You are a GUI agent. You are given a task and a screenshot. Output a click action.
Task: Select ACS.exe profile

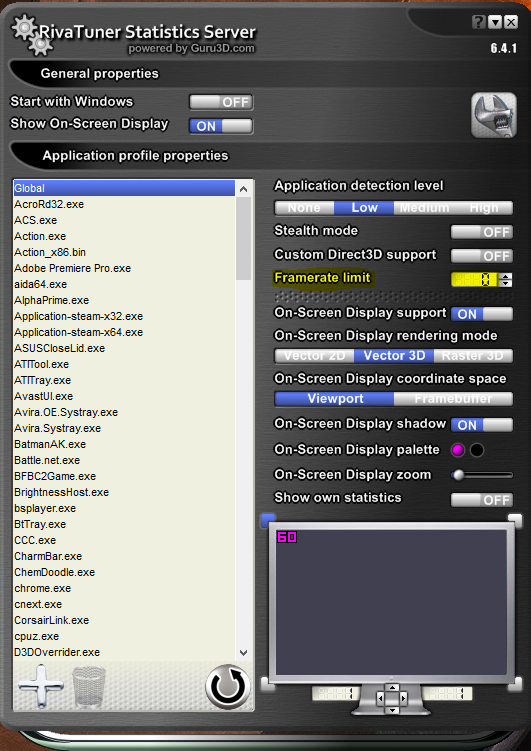(124, 220)
